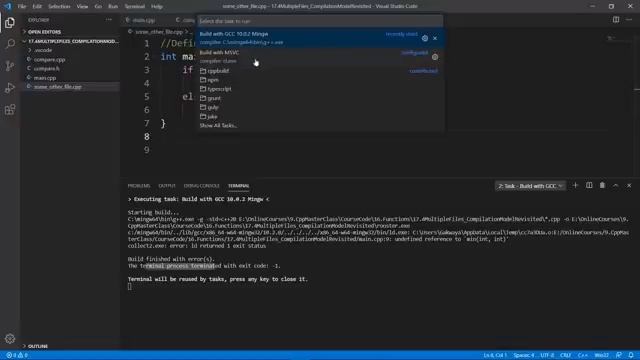Viewport: 640px width, 360px height.
Task: Create a new terminal with plus icon
Action: (x=576, y=185)
